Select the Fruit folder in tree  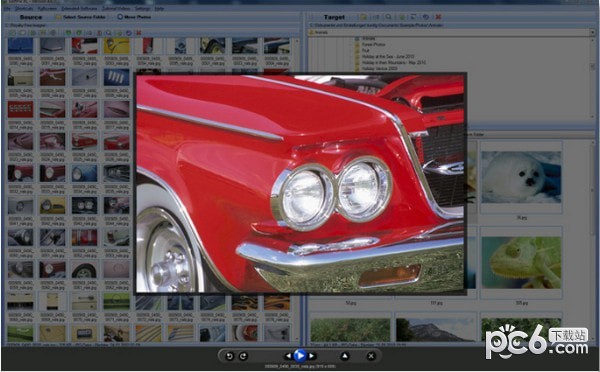365,50
